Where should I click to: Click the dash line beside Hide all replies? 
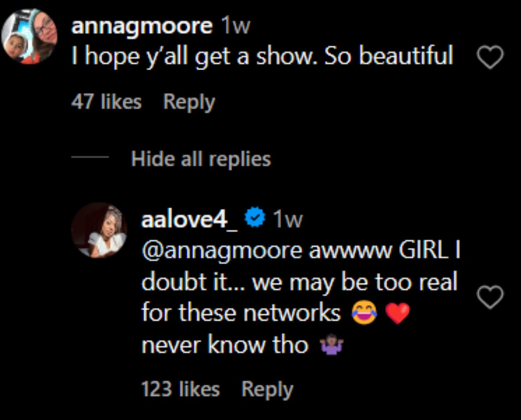(89, 157)
